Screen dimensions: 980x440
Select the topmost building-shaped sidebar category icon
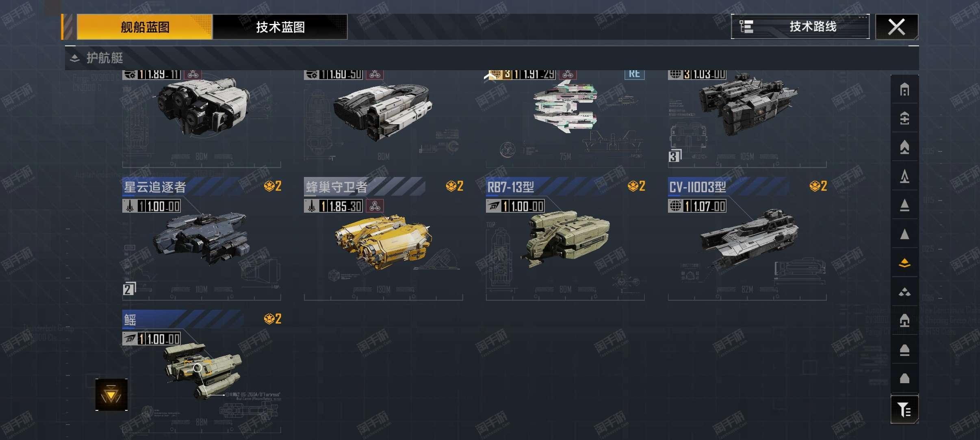coord(904,89)
